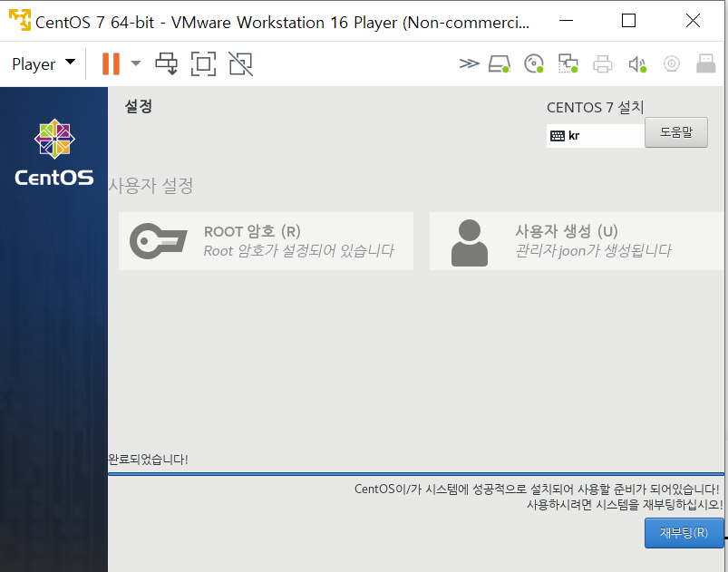728x572 pixels.
Task: Click the 재부팅 reboot button
Action: (684, 532)
